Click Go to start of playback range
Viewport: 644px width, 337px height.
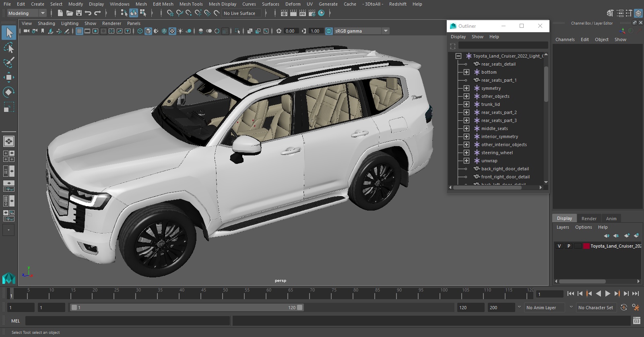[570, 294]
